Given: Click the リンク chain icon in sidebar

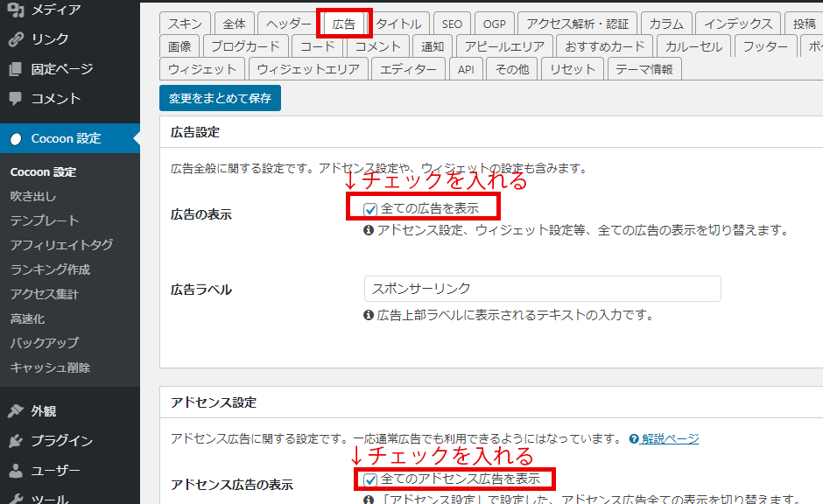Looking at the screenshot, I should (x=16, y=39).
